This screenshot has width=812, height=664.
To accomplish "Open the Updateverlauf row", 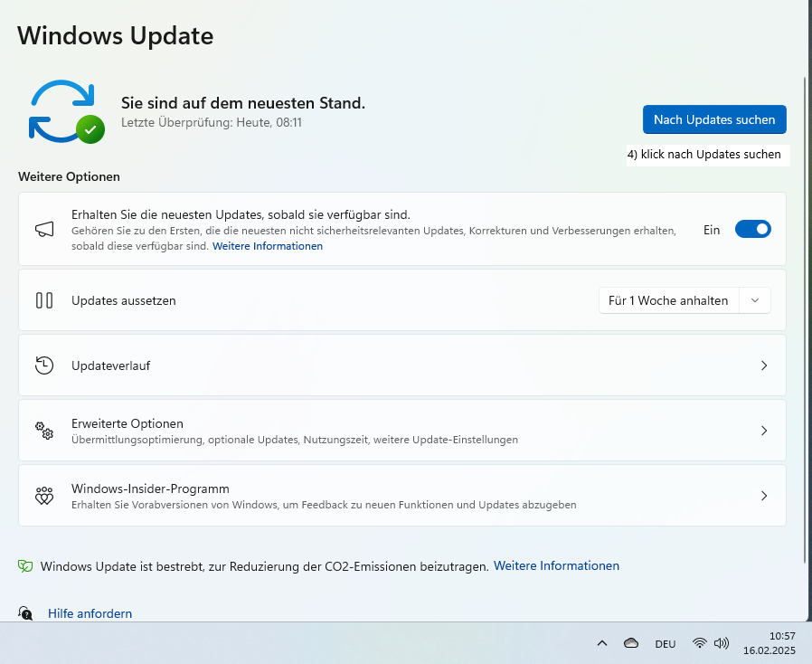I will coord(401,365).
